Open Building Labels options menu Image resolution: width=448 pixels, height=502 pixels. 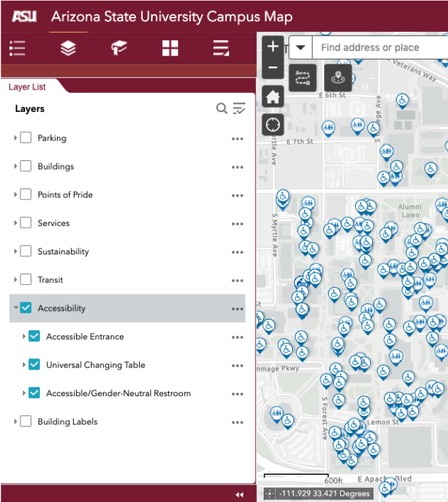pos(237,422)
